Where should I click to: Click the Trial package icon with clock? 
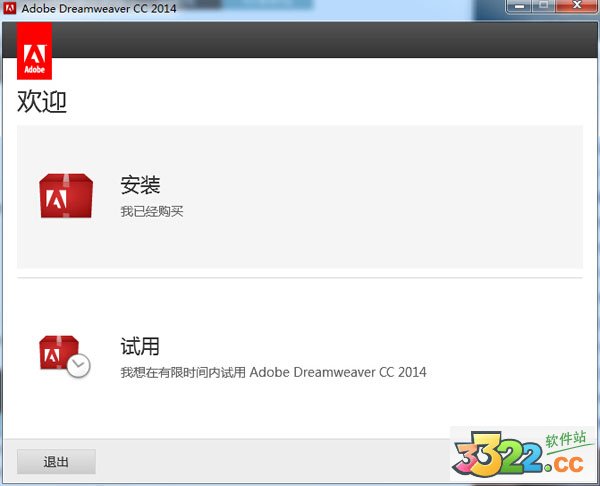pyautogui.click(x=62, y=355)
